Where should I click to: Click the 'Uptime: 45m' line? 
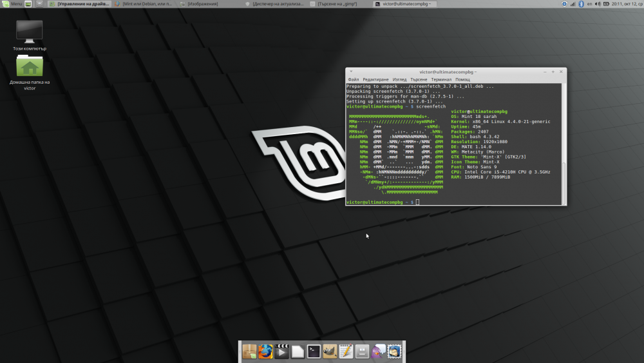point(466,126)
